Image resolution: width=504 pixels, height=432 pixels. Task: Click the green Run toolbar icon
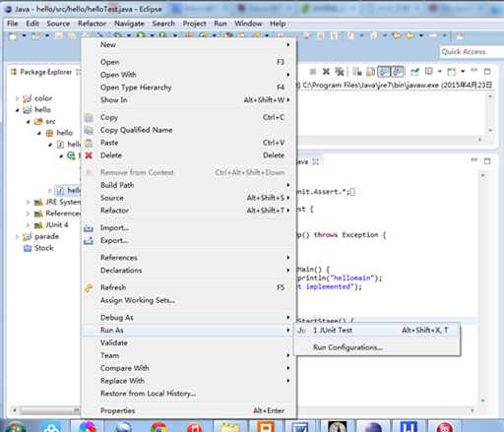point(141,35)
